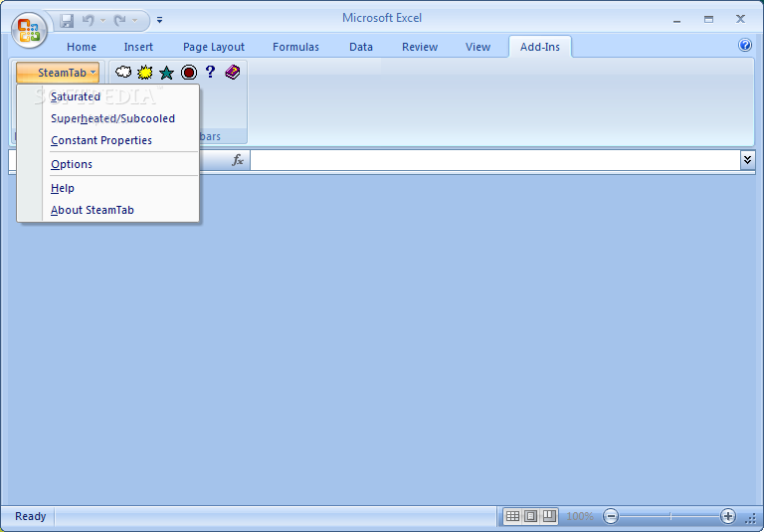
Task: Collapse the SteamTab dropdown menu button
Action: coord(58,73)
